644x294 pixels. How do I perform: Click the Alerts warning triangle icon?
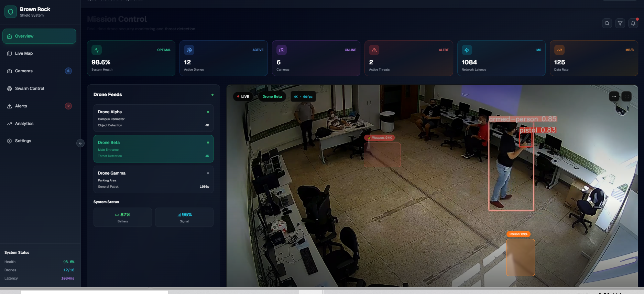(10, 106)
